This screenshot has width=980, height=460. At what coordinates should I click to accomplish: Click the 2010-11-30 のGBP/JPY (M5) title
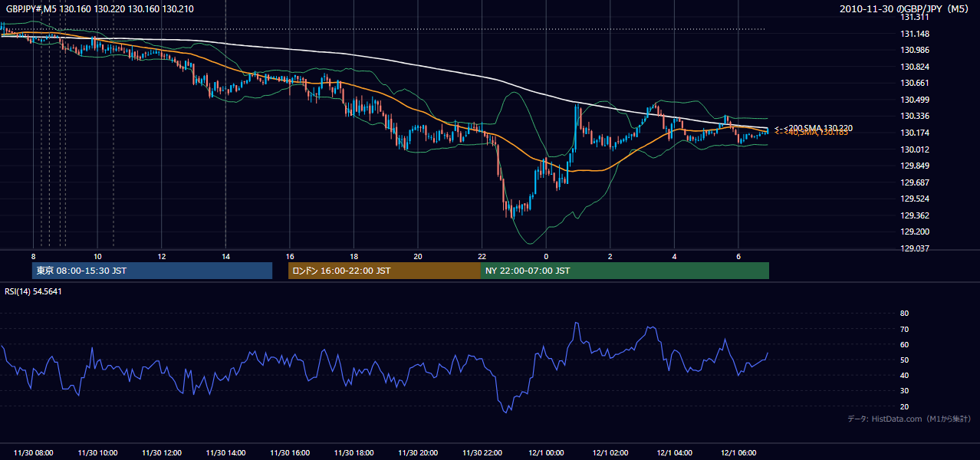tap(906, 8)
